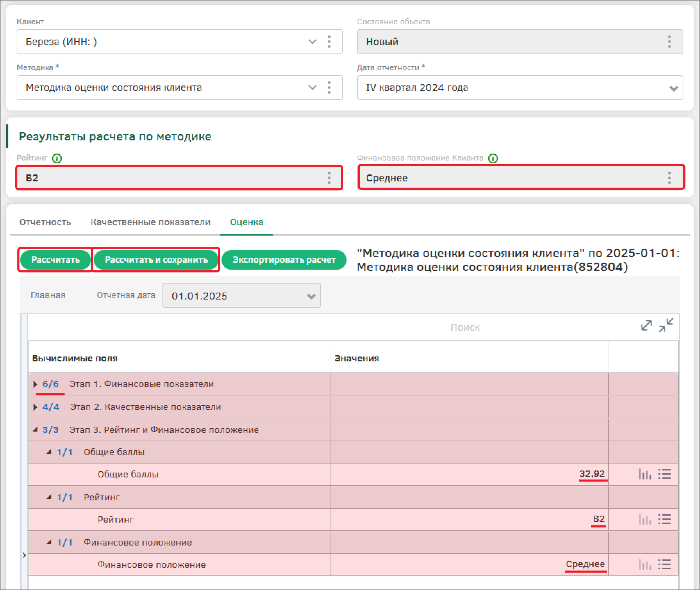Switch to the Отчетность tab

pyautogui.click(x=45, y=222)
